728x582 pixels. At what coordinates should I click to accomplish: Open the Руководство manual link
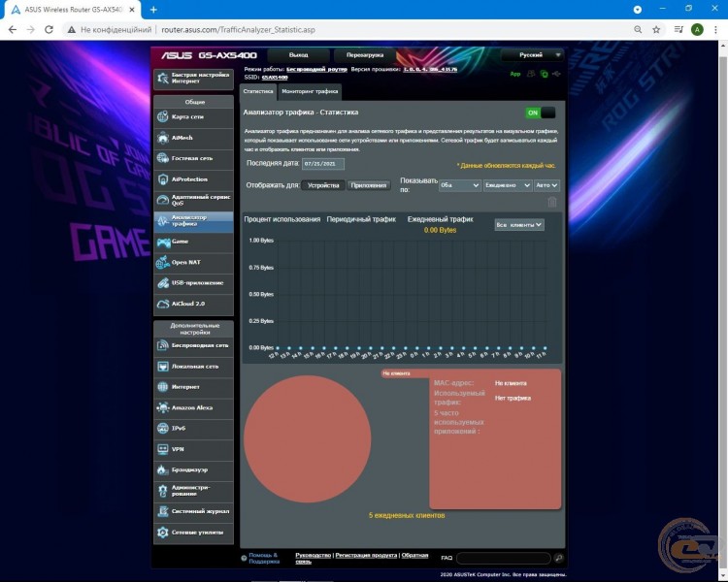(313, 555)
